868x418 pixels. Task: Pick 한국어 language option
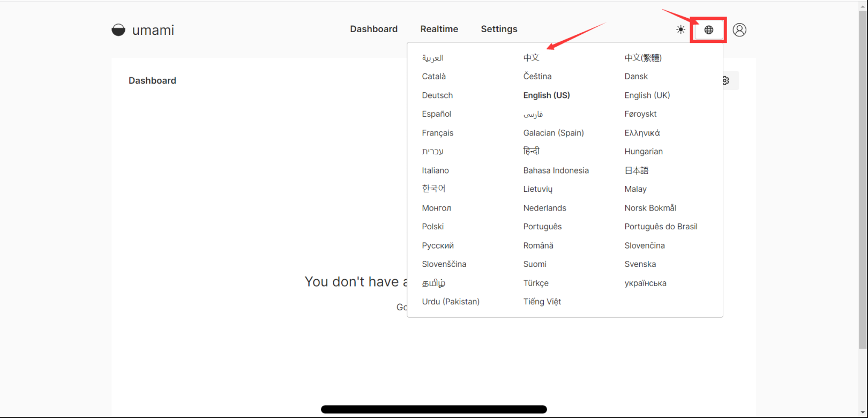click(433, 189)
